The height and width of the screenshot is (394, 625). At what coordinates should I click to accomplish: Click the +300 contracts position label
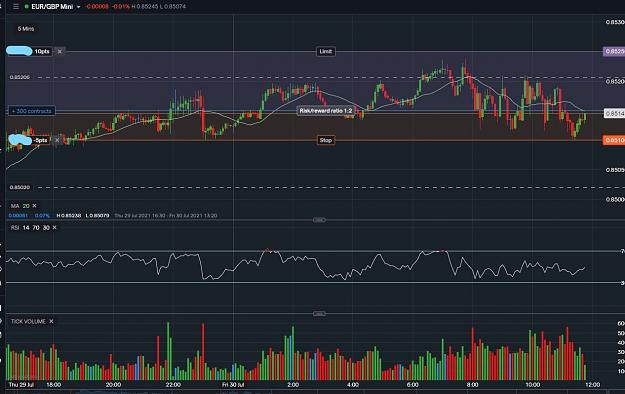click(32, 111)
